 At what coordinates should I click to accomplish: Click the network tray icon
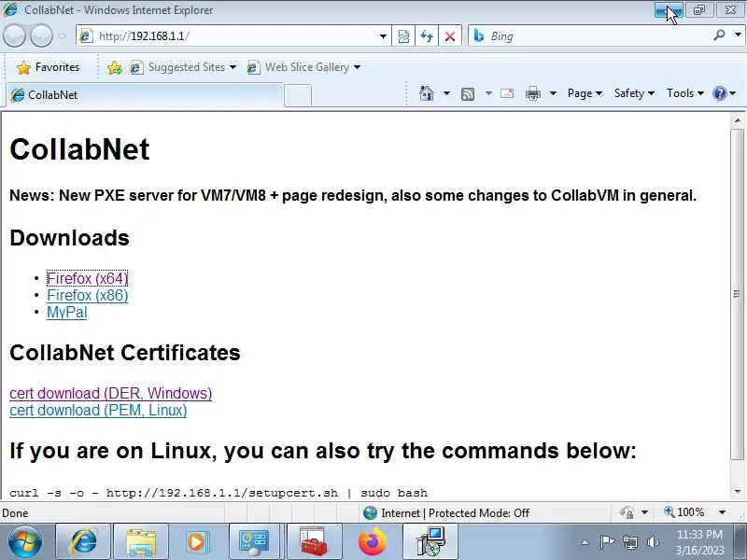click(629, 542)
